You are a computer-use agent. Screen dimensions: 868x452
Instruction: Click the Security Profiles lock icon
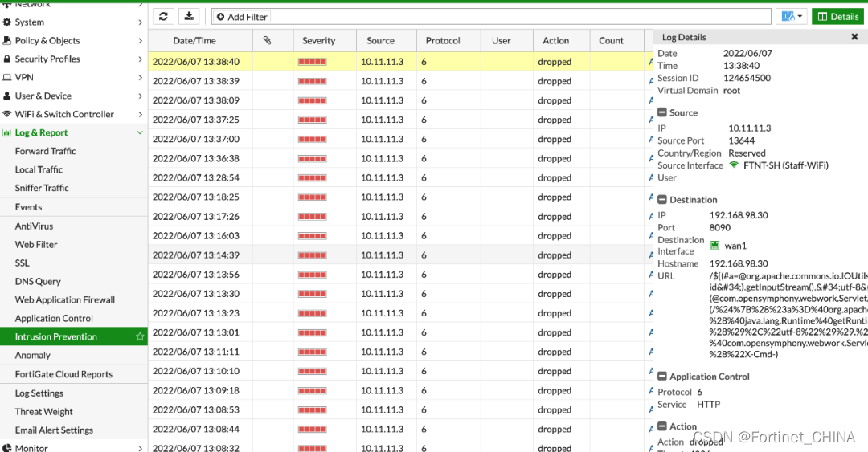[x=6, y=59]
